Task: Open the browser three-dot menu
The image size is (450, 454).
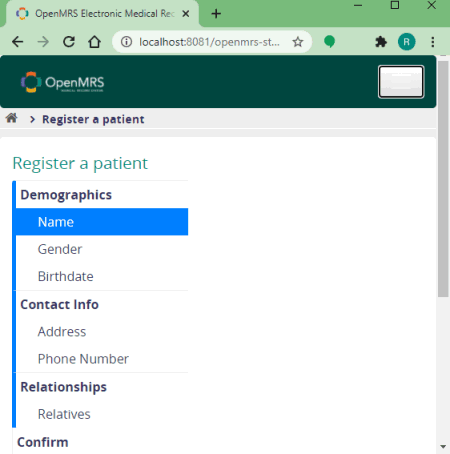Action: (x=433, y=42)
